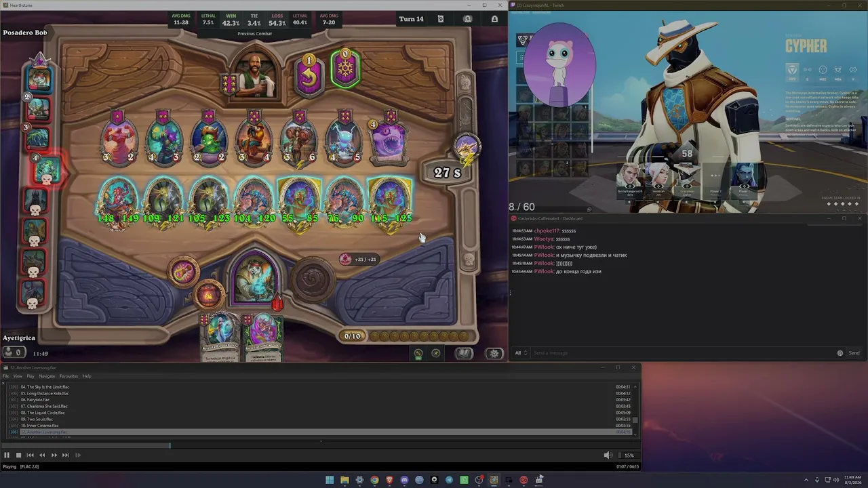This screenshot has height=488, width=868.
Task: Click the playlist vertical scrollbar
Action: (x=636, y=410)
